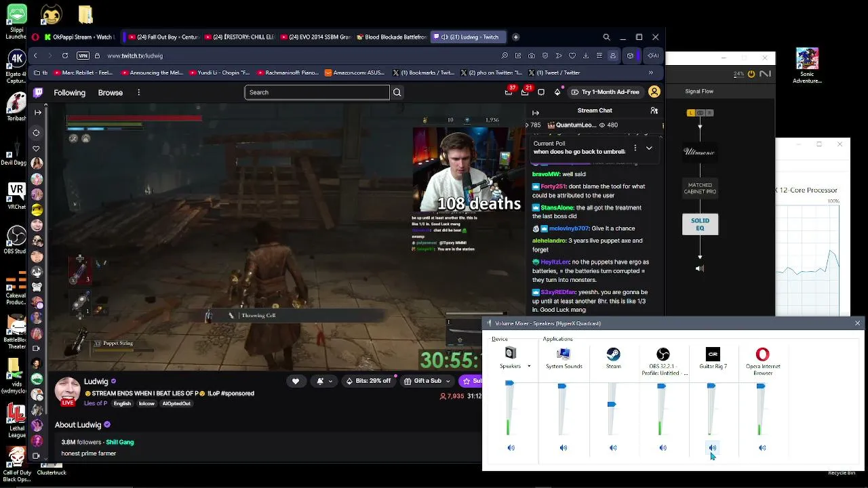
Task: Mute Steam in the Volume Mixer
Action: 613,448
